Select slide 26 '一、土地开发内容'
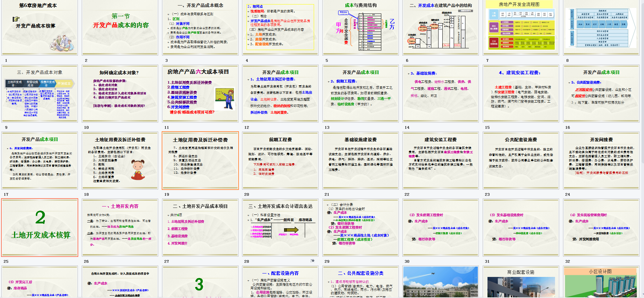Image resolution: width=644 pixels, height=298 pixels. (x=120, y=228)
